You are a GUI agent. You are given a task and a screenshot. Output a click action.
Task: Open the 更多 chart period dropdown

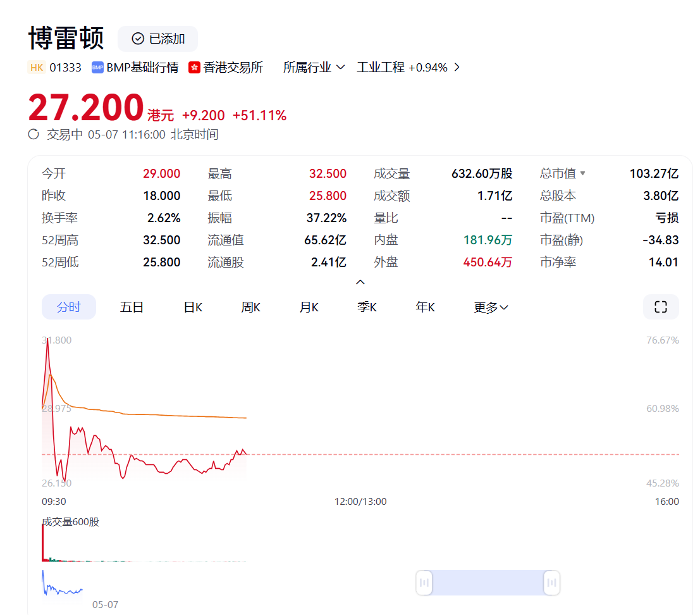[x=491, y=307]
